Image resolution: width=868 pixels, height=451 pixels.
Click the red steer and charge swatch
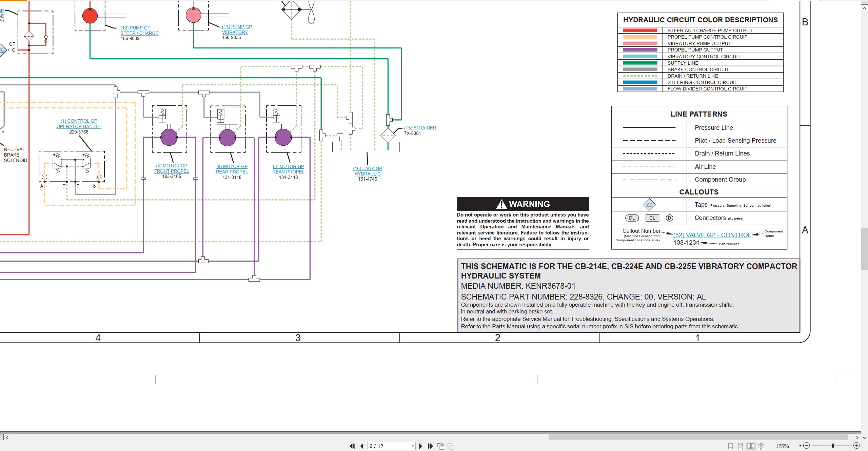640,30
